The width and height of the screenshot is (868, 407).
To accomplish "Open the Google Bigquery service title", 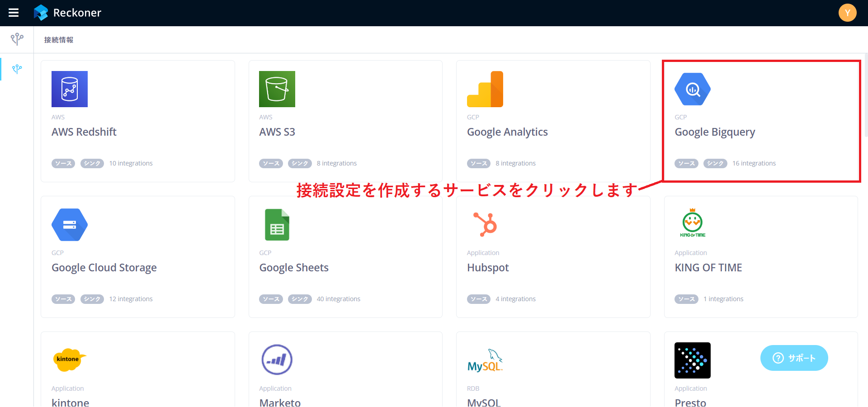I will [715, 132].
